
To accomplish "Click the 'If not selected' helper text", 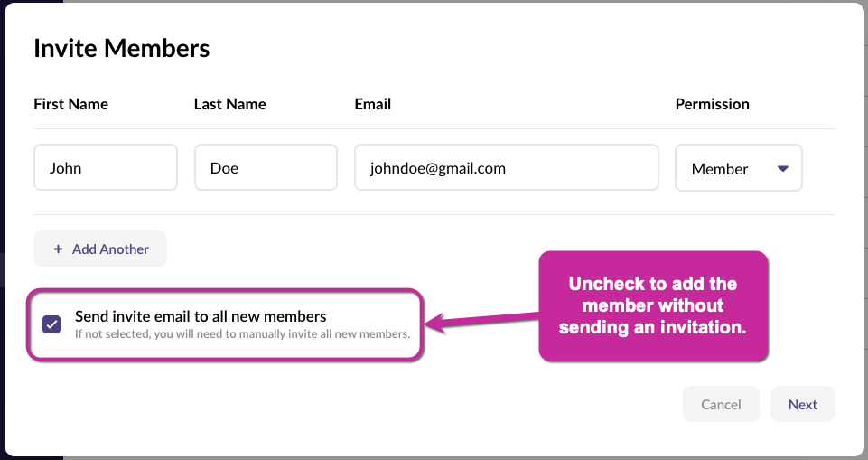I will (x=242, y=334).
